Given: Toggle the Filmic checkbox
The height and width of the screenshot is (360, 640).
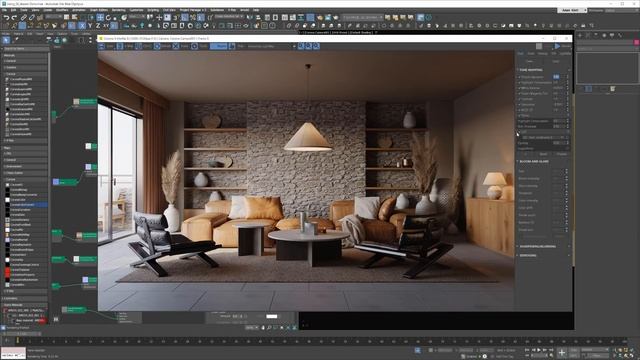Looking at the screenshot, I should (519, 116).
